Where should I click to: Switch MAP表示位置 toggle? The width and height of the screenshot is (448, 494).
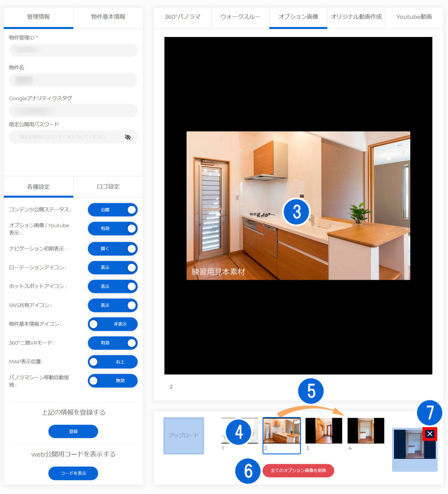click(x=113, y=362)
